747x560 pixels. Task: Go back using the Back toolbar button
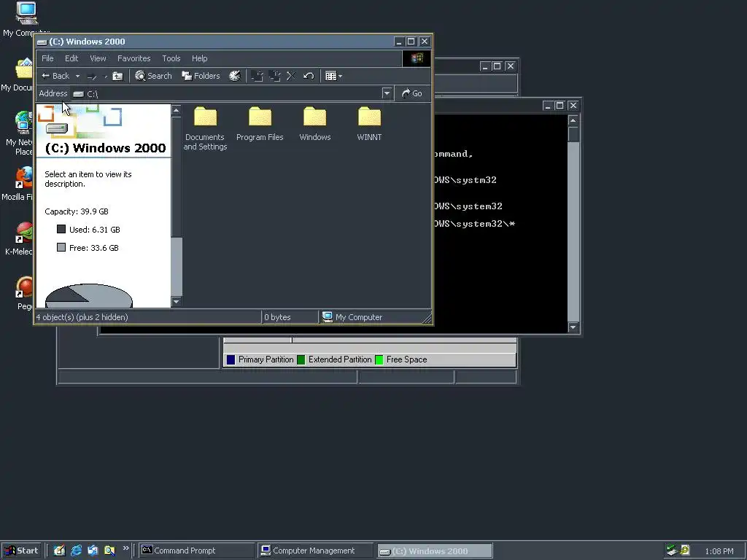55,76
